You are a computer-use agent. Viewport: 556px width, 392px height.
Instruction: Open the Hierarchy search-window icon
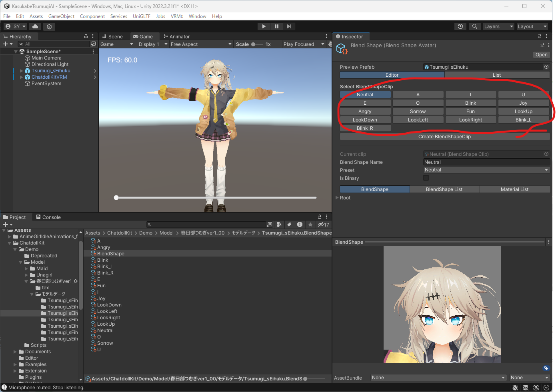pyautogui.click(x=93, y=44)
